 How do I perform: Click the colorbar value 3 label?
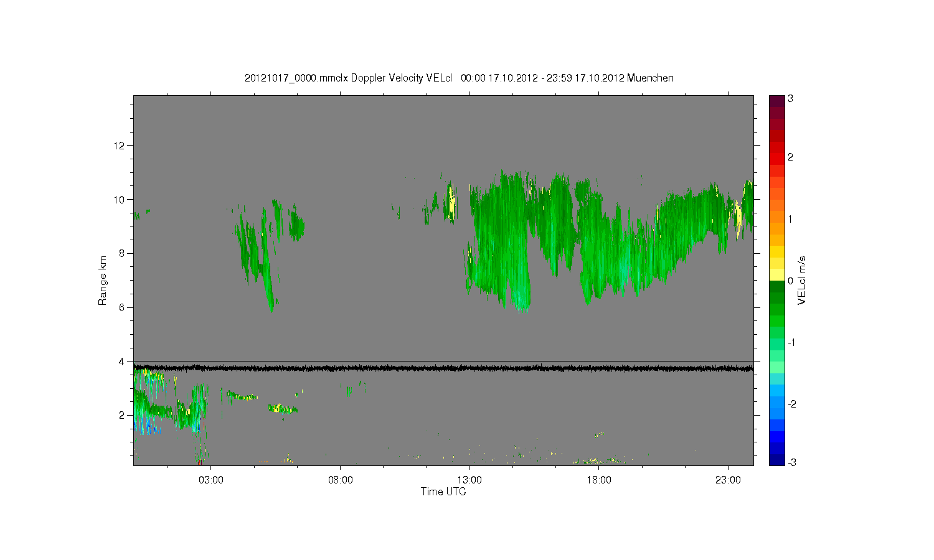(x=790, y=99)
